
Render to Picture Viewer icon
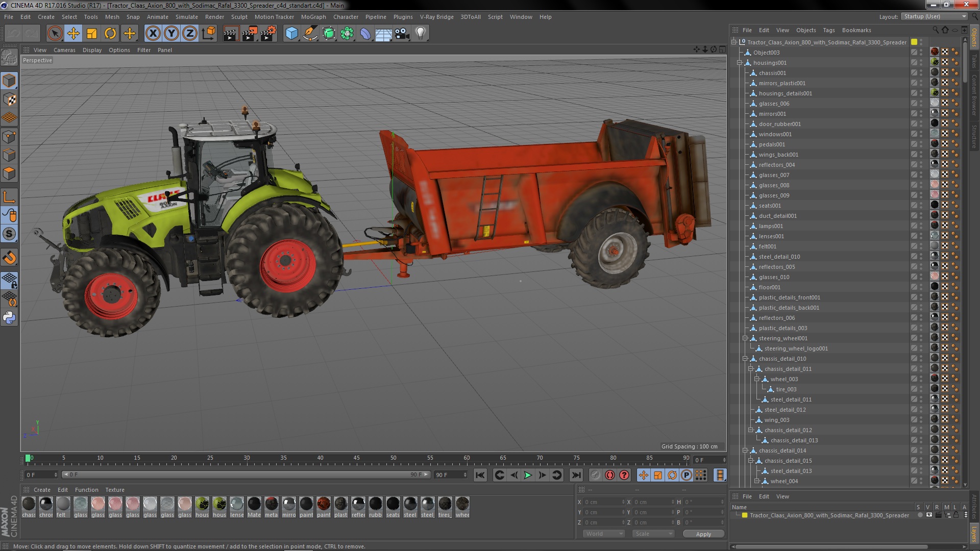pos(250,34)
